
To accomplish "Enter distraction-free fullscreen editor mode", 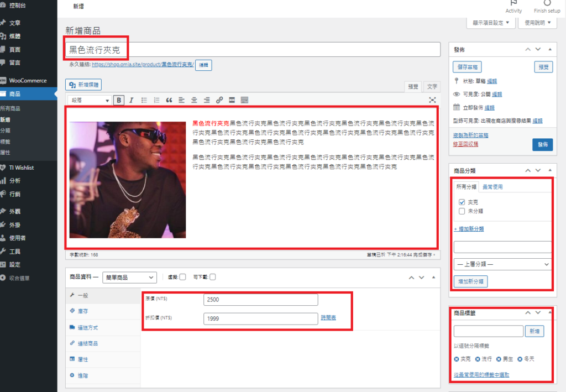I will point(432,100).
